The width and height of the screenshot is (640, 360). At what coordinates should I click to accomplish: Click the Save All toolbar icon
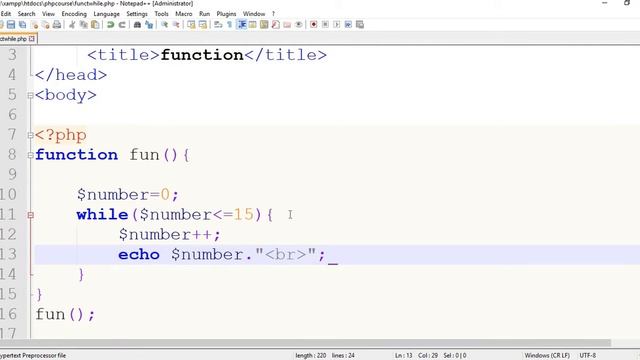click(22, 25)
